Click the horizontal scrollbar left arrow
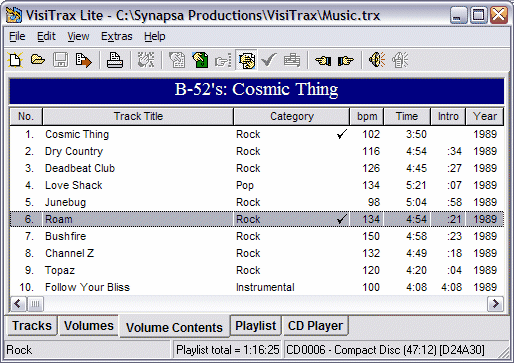This screenshot has height=363, width=514. click(x=18, y=304)
